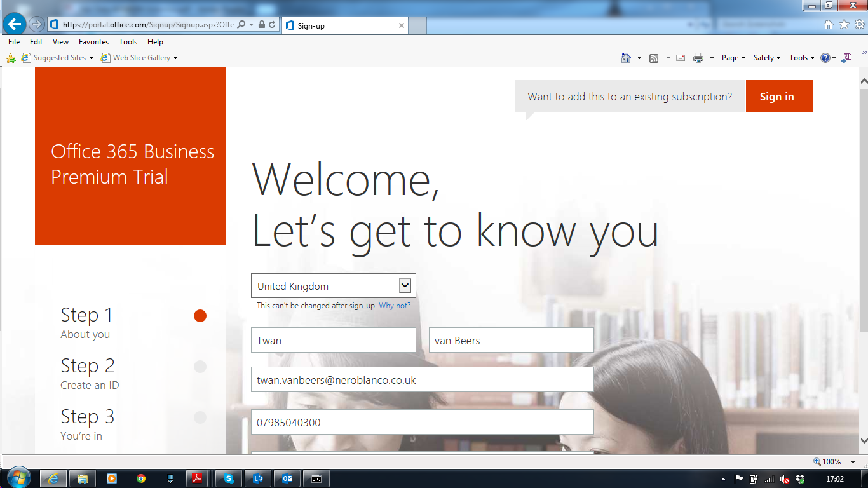868x488 pixels.
Task: Click the 'Why not?' link
Action: point(395,306)
